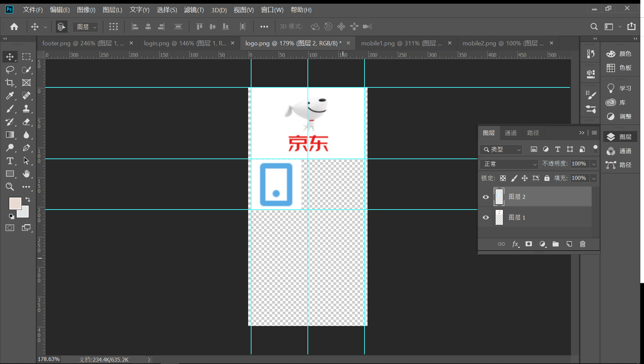Viewport: 644px width, 364px height.
Task: Open the Edit Toolbar three-dots menu
Action: (26, 187)
